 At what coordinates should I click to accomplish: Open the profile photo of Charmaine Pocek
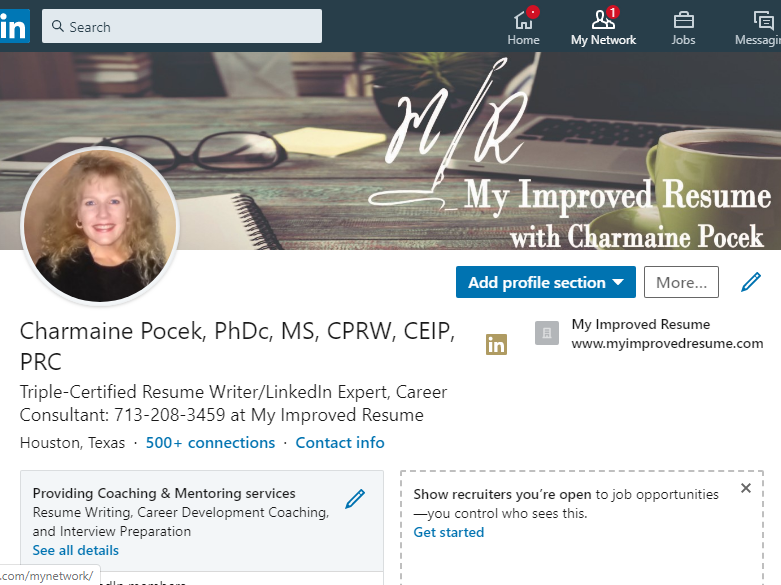tap(100, 225)
